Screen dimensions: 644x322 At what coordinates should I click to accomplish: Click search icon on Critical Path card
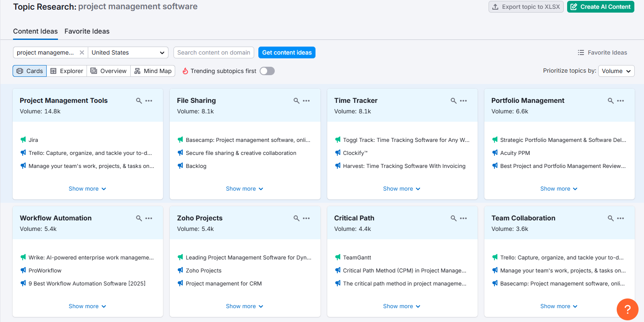(453, 218)
